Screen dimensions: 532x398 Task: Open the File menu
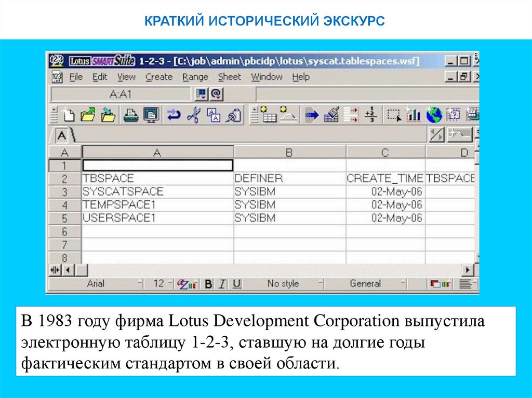tap(76, 77)
